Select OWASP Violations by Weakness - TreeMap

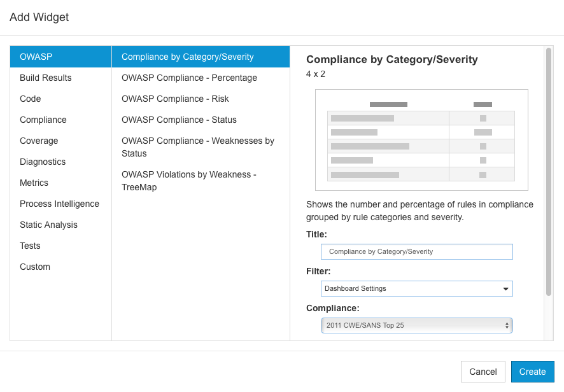point(201,181)
